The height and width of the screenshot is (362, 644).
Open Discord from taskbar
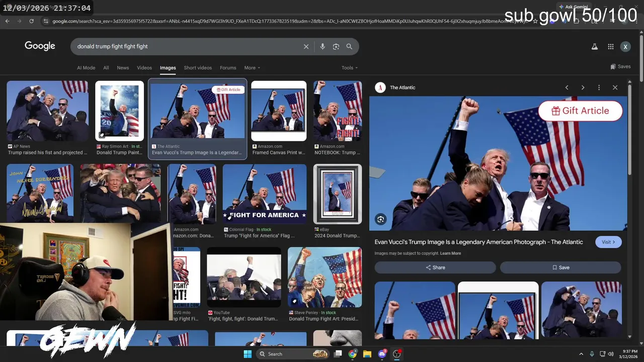pos(382,354)
